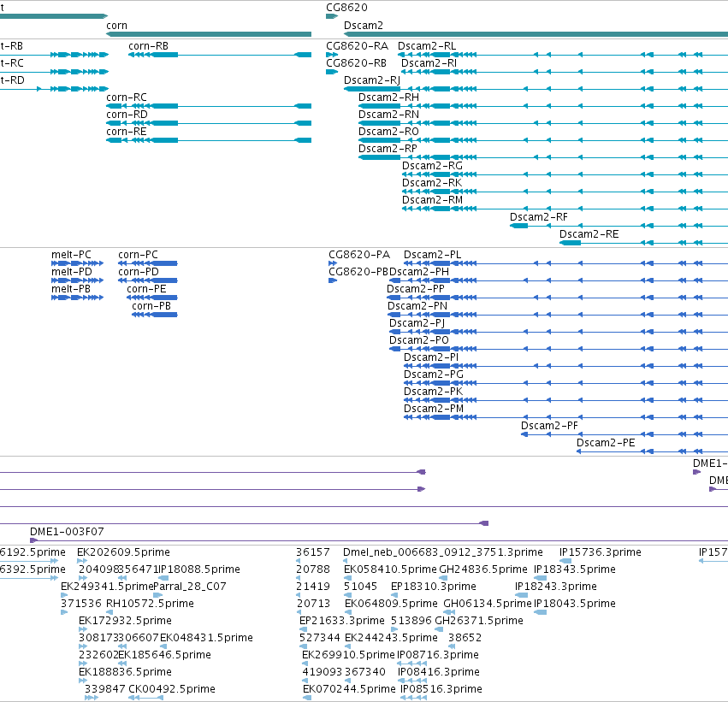Select Dscam2-RP transcript
Image resolution: width=728 pixels, height=702 pixels.
(x=388, y=149)
